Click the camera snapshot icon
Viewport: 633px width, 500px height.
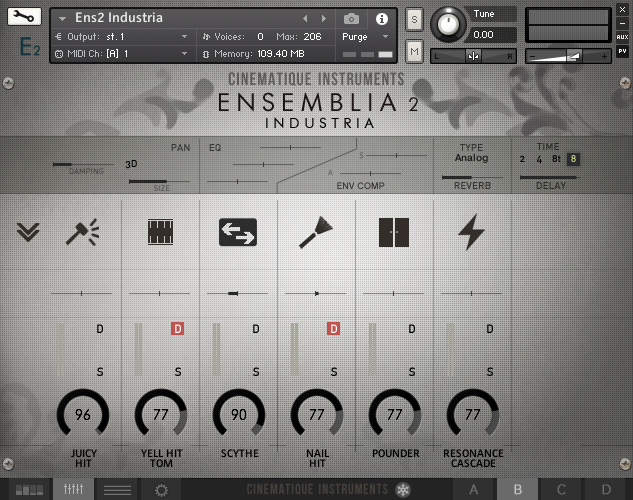[x=351, y=19]
